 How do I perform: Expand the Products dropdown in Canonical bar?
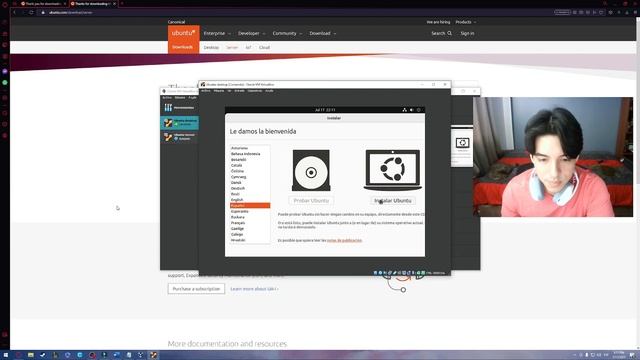click(x=466, y=22)
